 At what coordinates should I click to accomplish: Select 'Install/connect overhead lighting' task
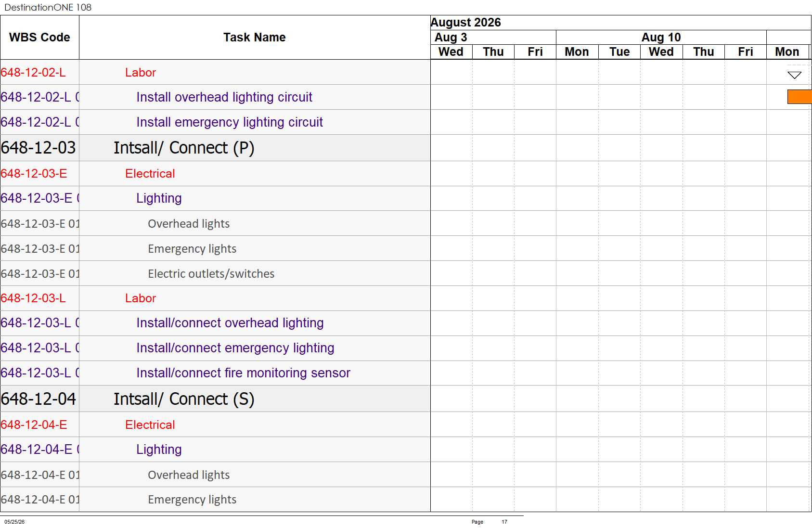point(230,323)
